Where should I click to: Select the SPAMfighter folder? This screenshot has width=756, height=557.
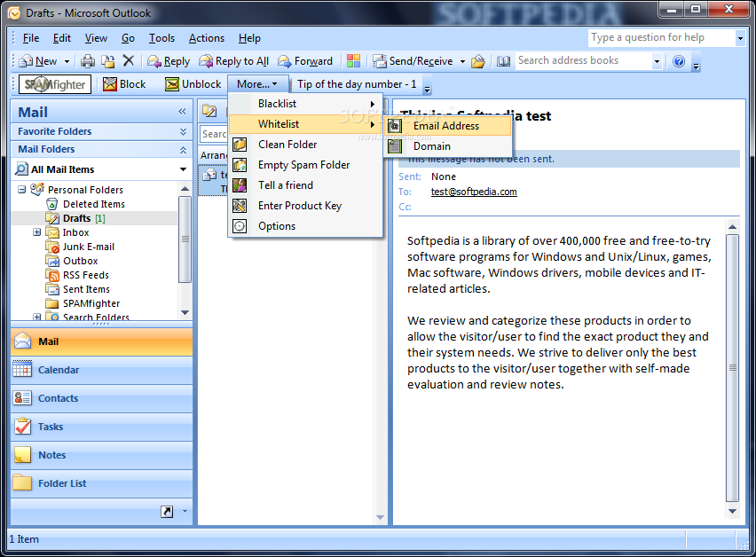tap(91, 303)
